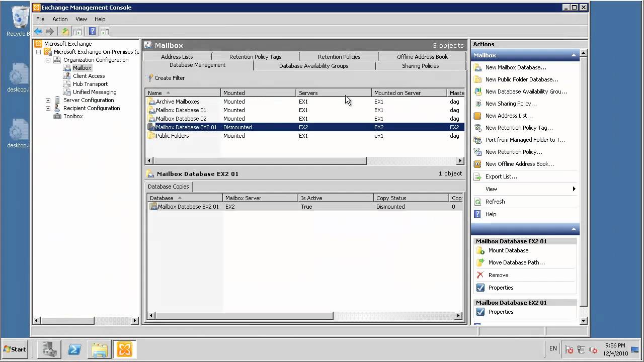
Task: Switch to Sharing Policies tab
Action: click(x=421, y=66)
